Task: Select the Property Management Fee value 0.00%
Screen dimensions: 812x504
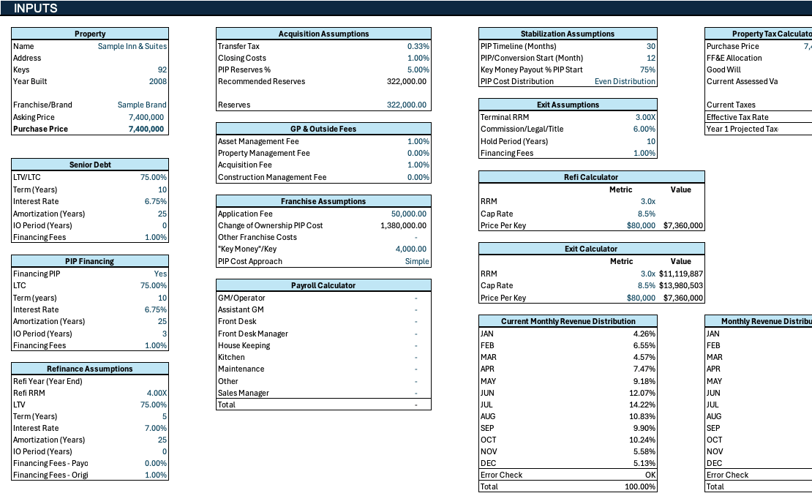Action: [418, 154]
